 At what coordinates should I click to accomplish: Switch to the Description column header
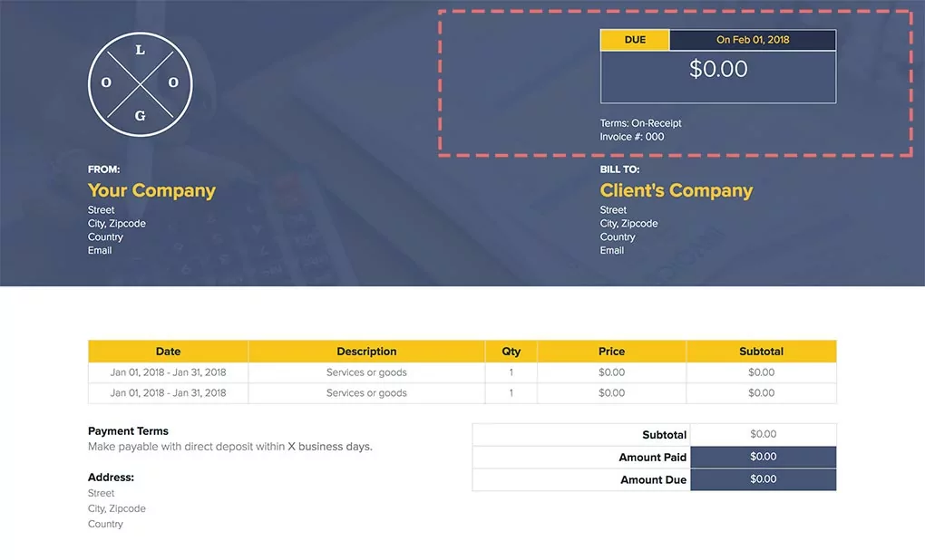pyautogui.click(x=366, y=351)
